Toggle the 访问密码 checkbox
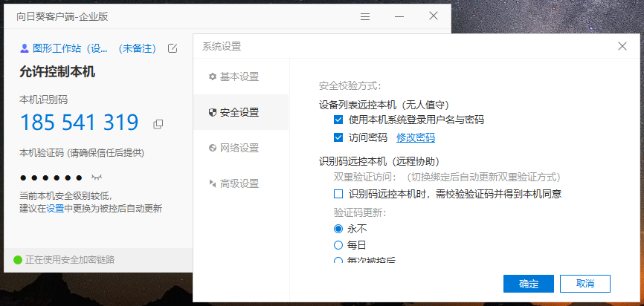 point(338,137)
